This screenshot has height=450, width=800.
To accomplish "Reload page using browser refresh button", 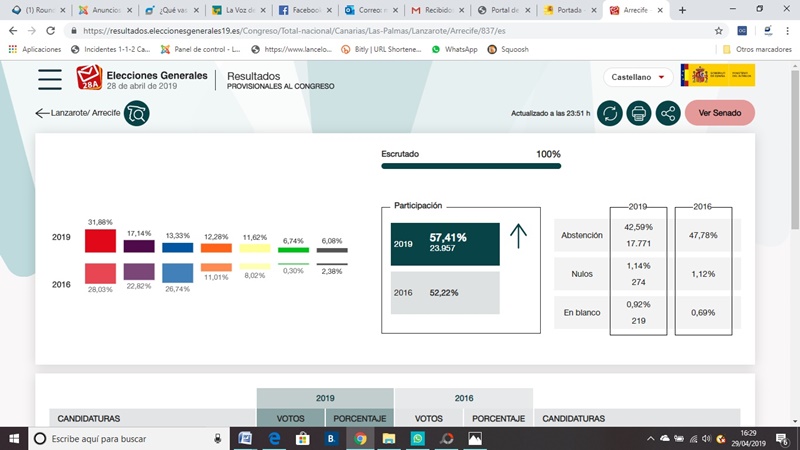I will click(x=53, y=30).
